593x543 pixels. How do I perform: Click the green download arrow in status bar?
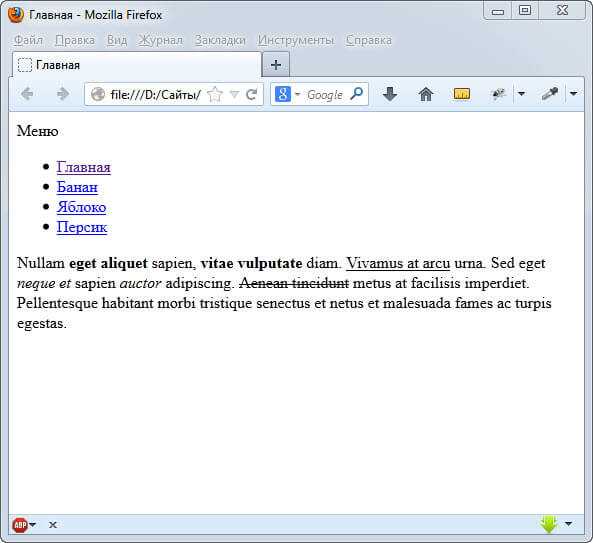549,524
